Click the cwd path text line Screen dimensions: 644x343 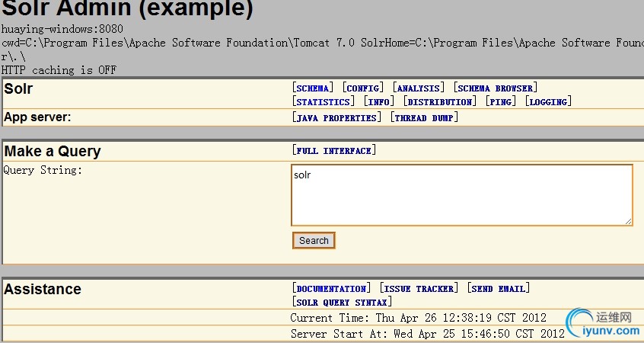pyautogui.click(x=322, y=43)
